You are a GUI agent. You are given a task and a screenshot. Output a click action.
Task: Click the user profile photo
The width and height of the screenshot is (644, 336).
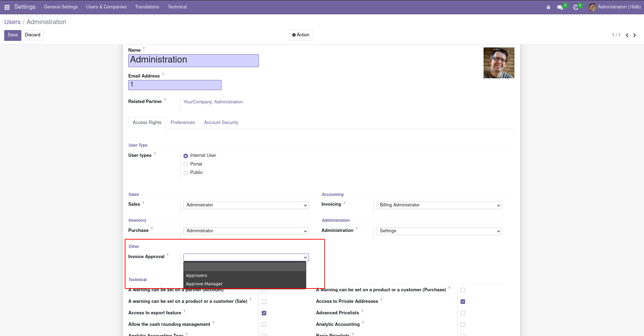pyautogui.click(x=499, y=63)
